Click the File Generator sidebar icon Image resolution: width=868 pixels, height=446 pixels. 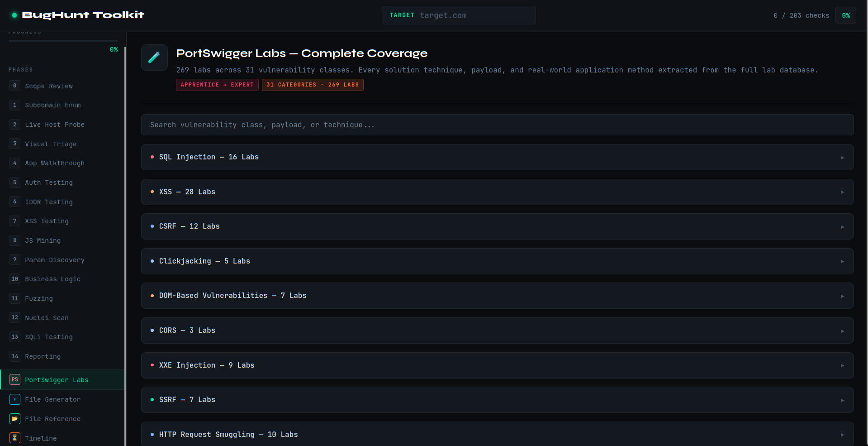(15, 399)
